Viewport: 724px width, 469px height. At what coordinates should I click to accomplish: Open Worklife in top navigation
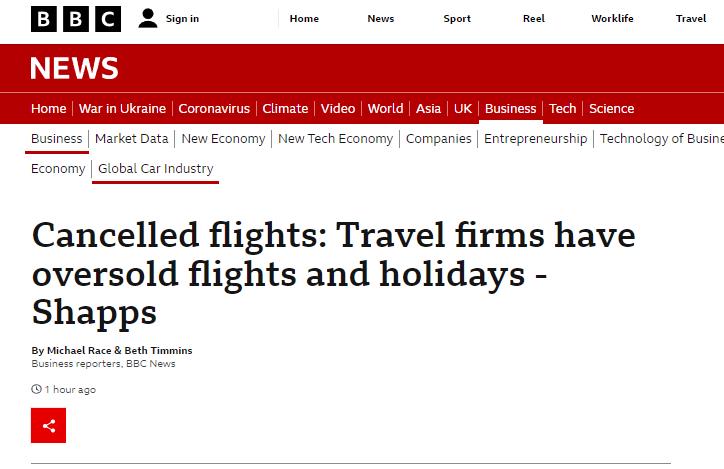coord(612,19)
